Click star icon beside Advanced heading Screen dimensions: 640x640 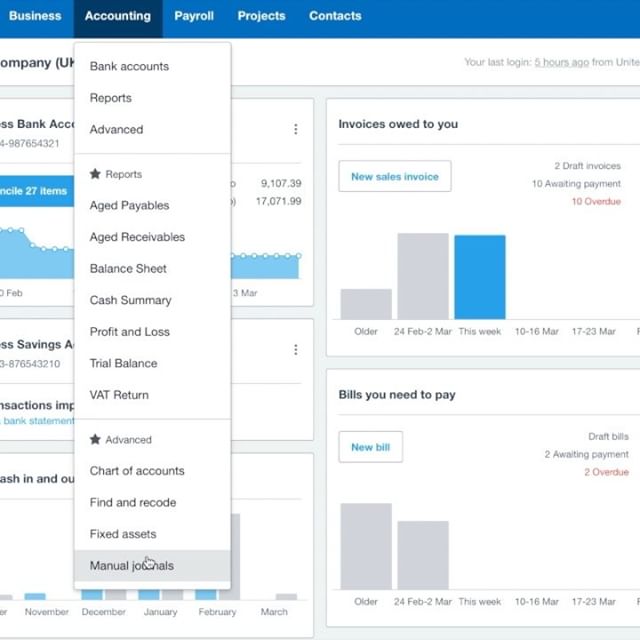pyautogui.click(x=95, y=439)
